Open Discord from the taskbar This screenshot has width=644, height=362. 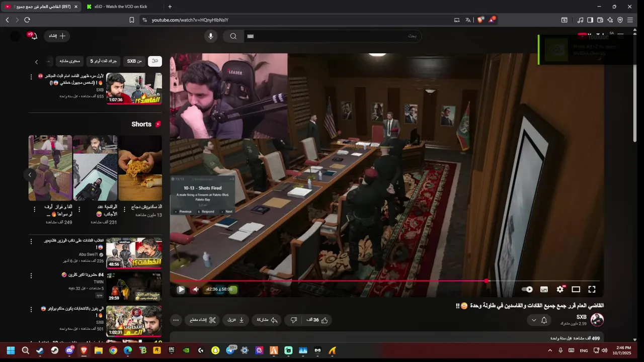tap(69, 350)
